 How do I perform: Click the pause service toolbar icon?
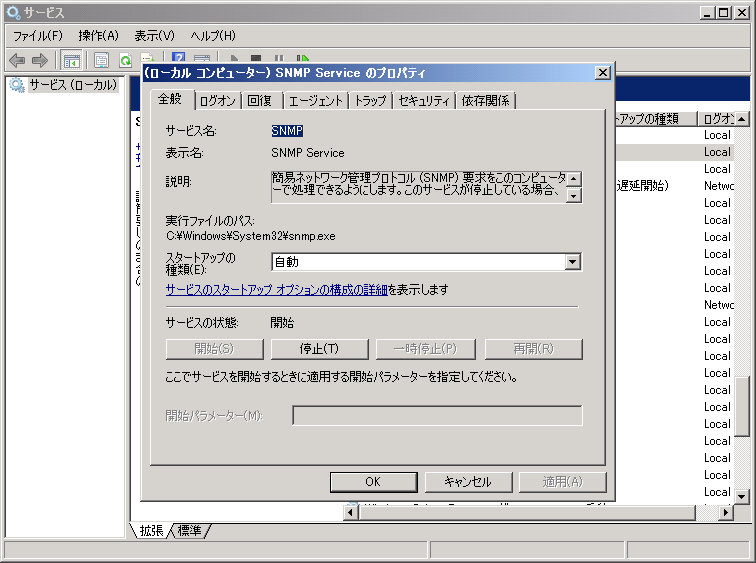(x=279, y=58)
